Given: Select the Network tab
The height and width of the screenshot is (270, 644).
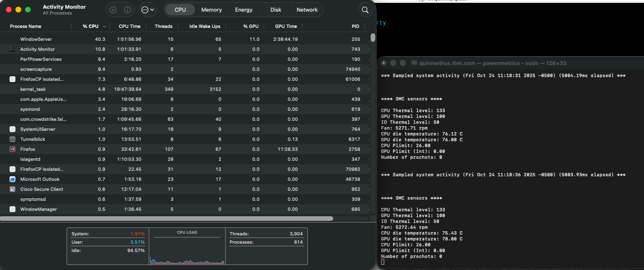Looking at the screenshot, I should tap(307, 10).
